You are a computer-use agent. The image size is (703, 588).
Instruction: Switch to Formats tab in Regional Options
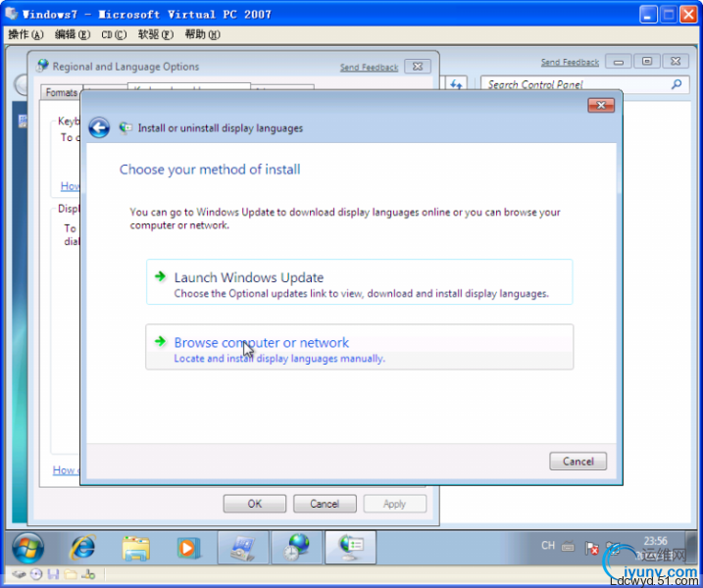(x=61, y=92)
